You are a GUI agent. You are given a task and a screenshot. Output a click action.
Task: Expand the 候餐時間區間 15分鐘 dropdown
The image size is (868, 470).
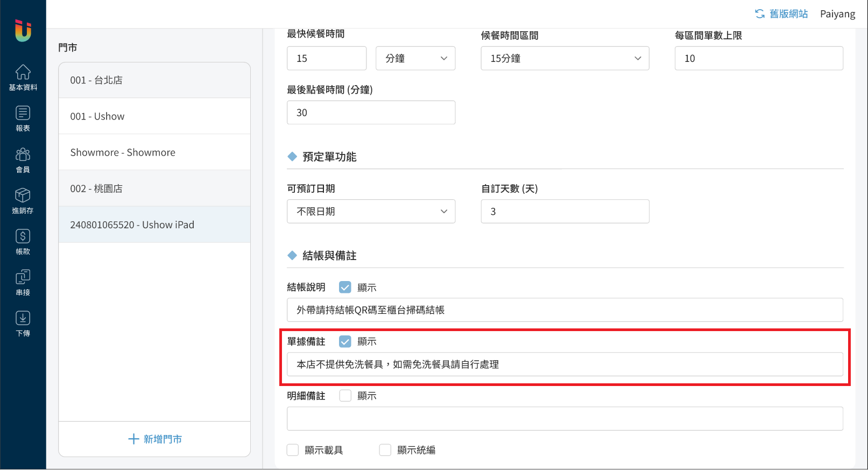click(564, 58)
